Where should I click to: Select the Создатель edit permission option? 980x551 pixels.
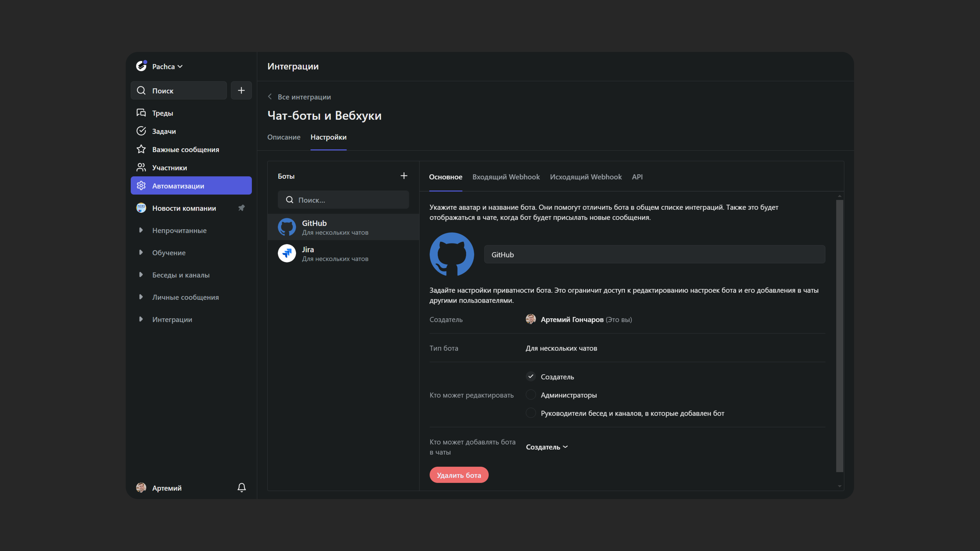531,377
